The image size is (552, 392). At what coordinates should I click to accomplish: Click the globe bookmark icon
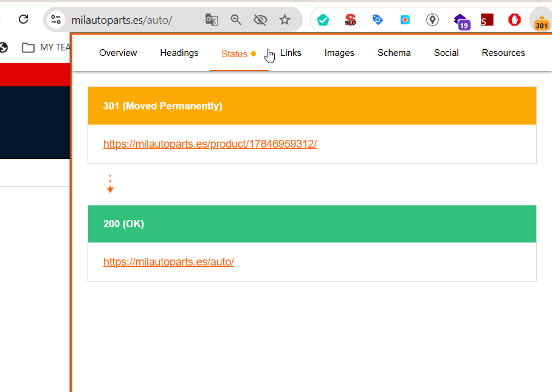4,47
